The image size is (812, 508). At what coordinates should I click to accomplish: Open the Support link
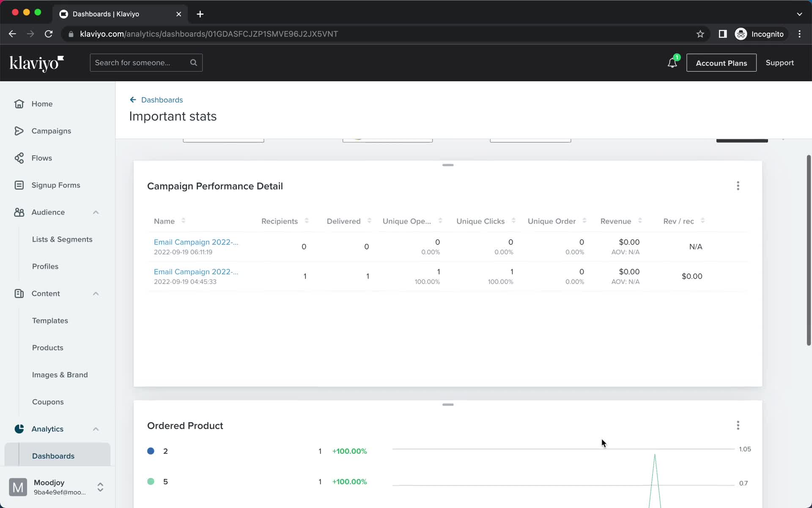779,63
